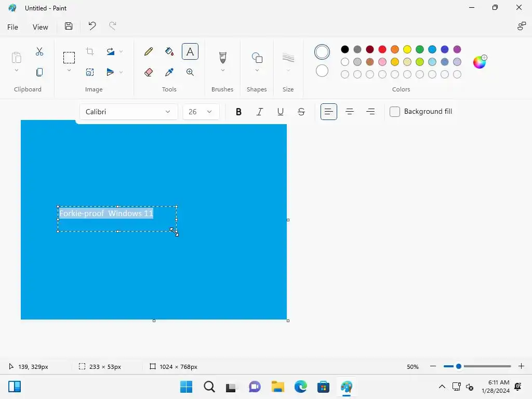Click the Cut scissors icon
532x399 pixels.
coord(39,51)
